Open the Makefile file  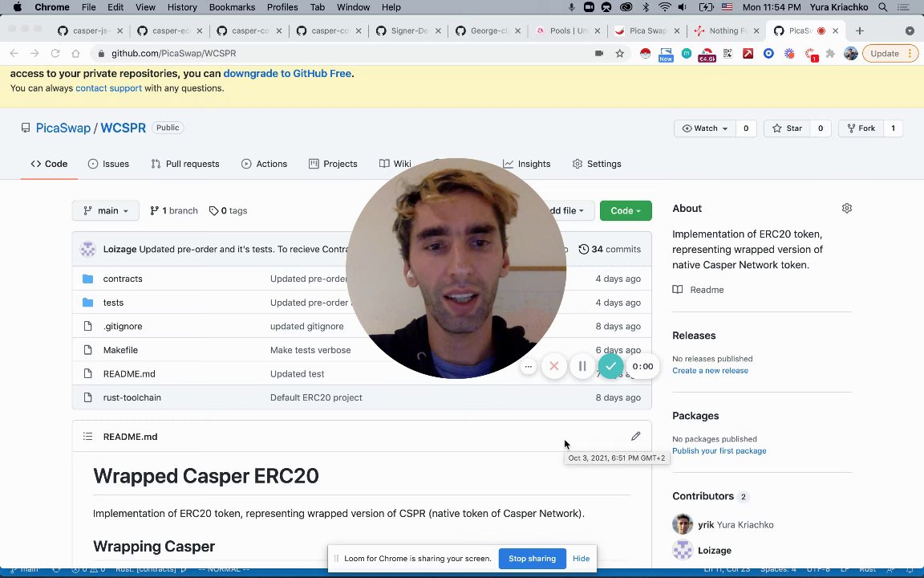120,350
